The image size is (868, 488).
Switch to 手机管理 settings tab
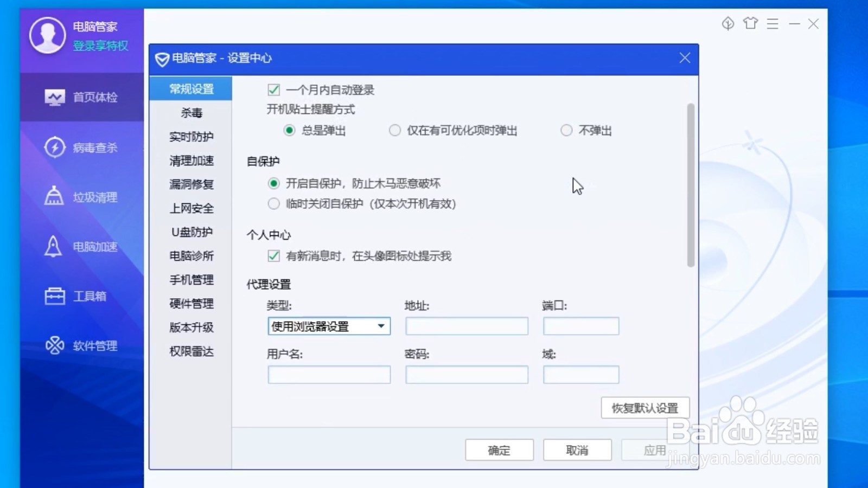pos(191,280)
